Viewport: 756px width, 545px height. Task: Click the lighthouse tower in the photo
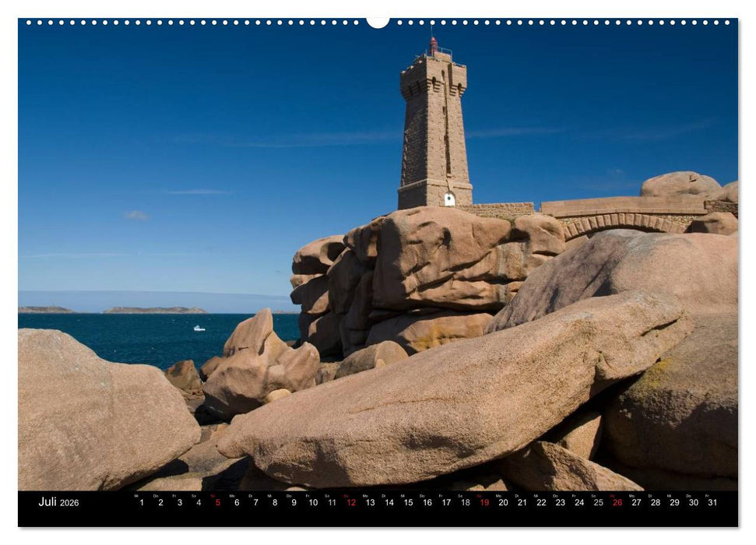click(433, 125)
